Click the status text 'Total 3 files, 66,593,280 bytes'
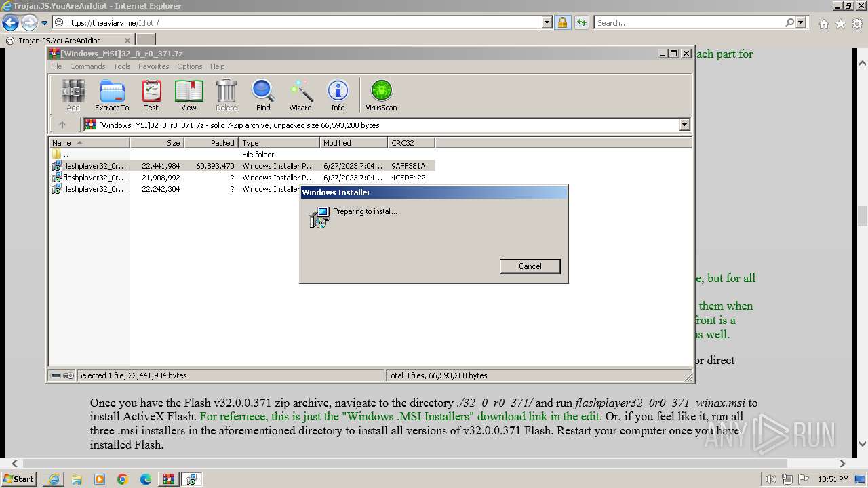 tap(437, 375)
